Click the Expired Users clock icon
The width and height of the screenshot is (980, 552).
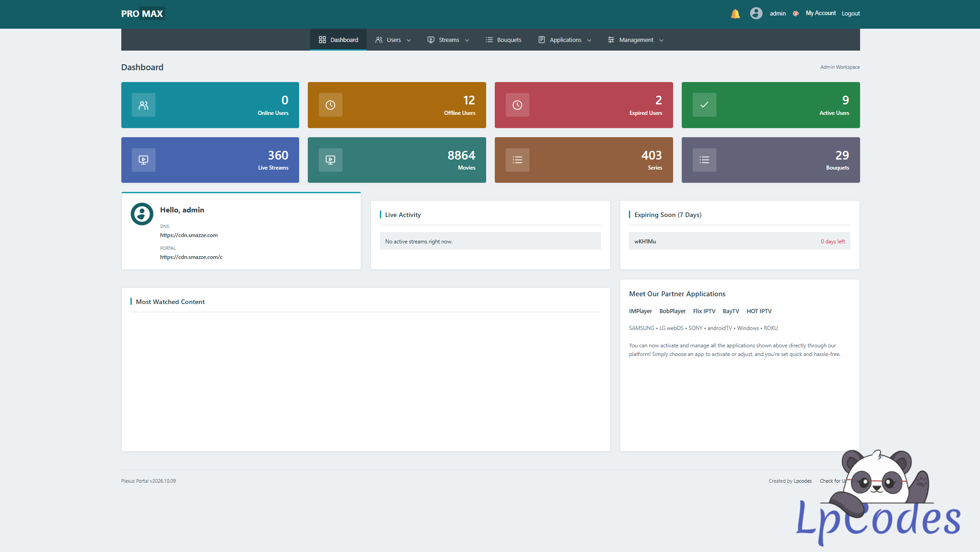click(x=518, y=105)
